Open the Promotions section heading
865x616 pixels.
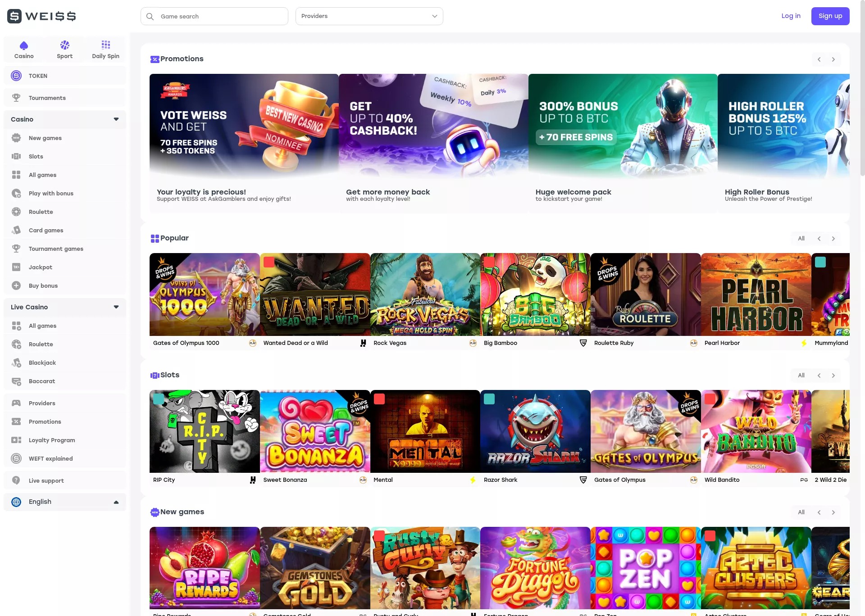pyautogui.click(x=182, y=59)
